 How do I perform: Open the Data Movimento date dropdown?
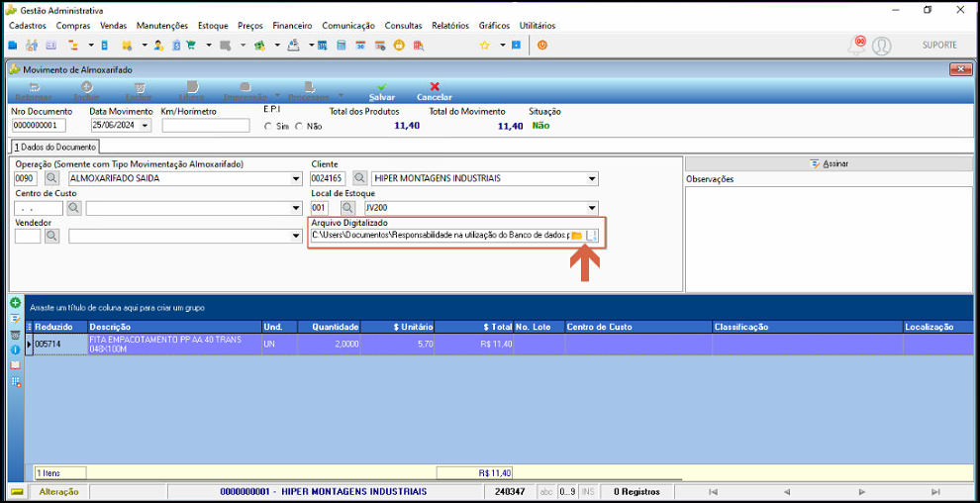point(145,126)
